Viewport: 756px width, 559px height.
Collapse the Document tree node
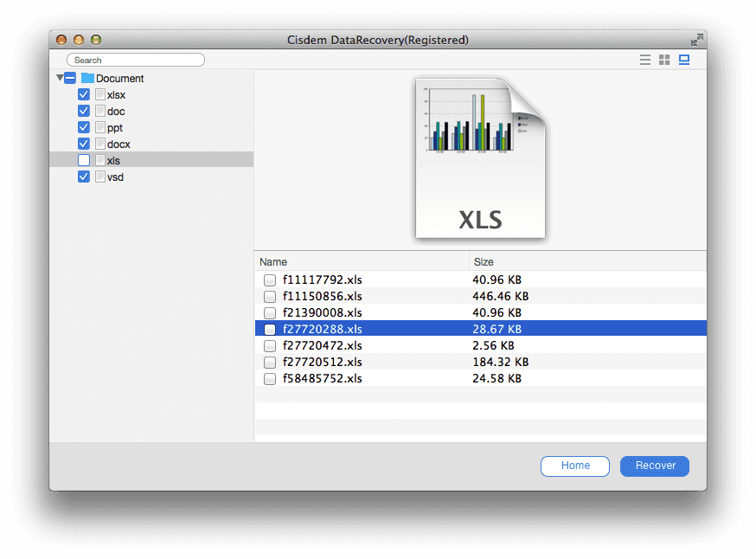(x=60, y=78)
